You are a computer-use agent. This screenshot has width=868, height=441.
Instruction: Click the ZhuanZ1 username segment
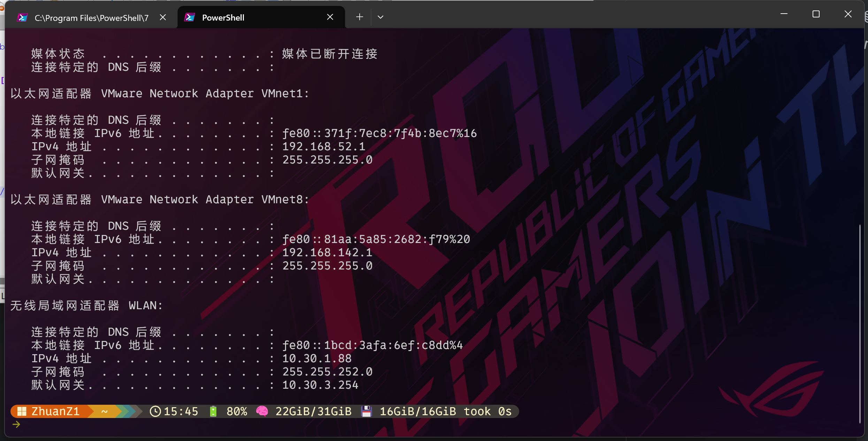55,411
